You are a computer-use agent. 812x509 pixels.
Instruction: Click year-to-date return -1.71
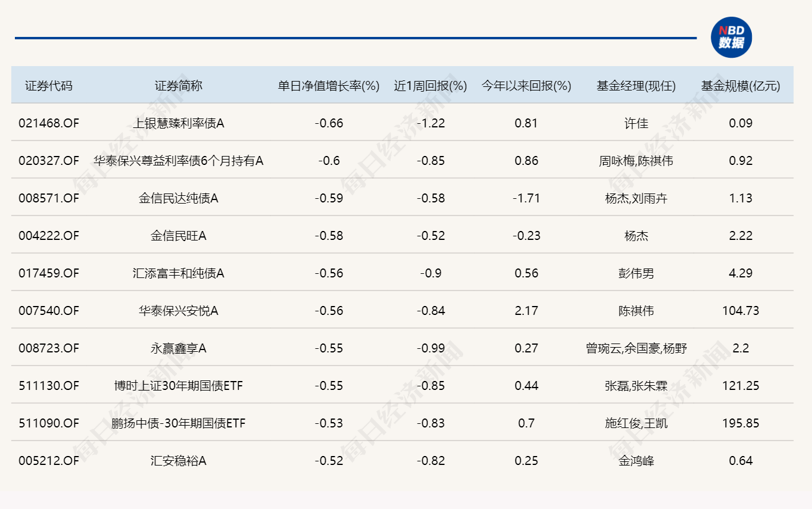click(526, 198)
